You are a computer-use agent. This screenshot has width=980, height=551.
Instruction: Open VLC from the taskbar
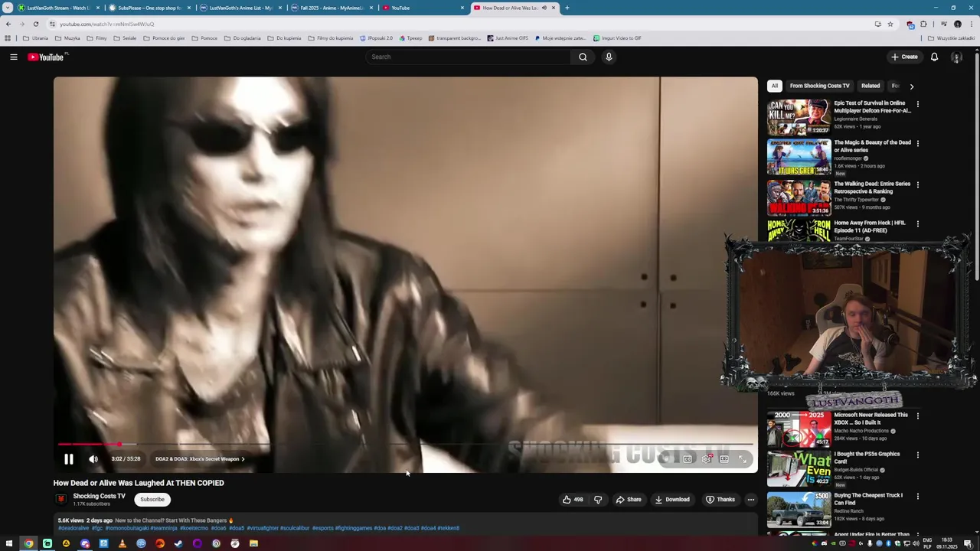[122, 544]
